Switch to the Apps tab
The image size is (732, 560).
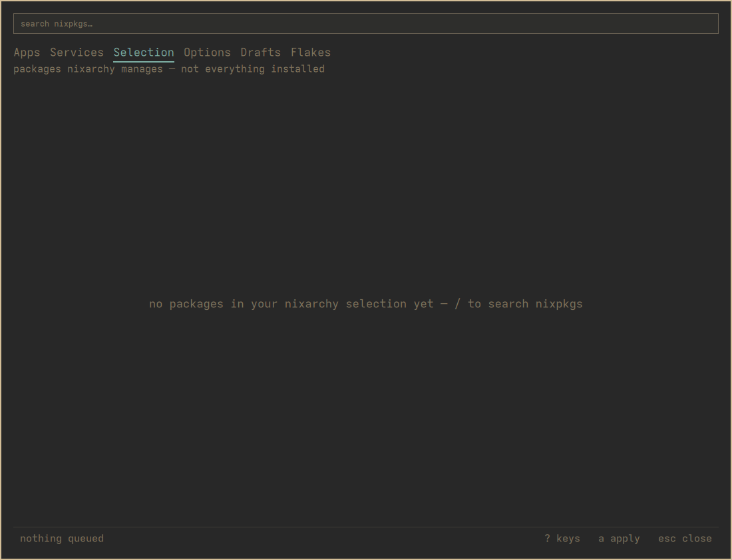(27, 53)
